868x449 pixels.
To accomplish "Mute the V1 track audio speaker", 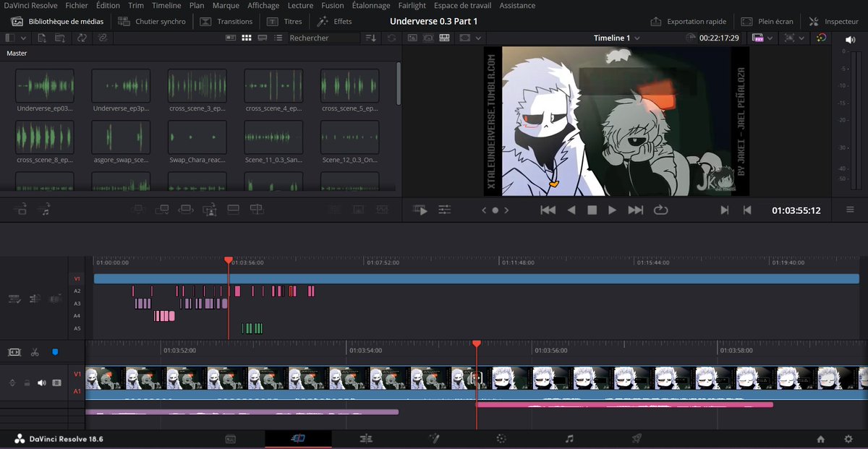I will tap(41, 382).
